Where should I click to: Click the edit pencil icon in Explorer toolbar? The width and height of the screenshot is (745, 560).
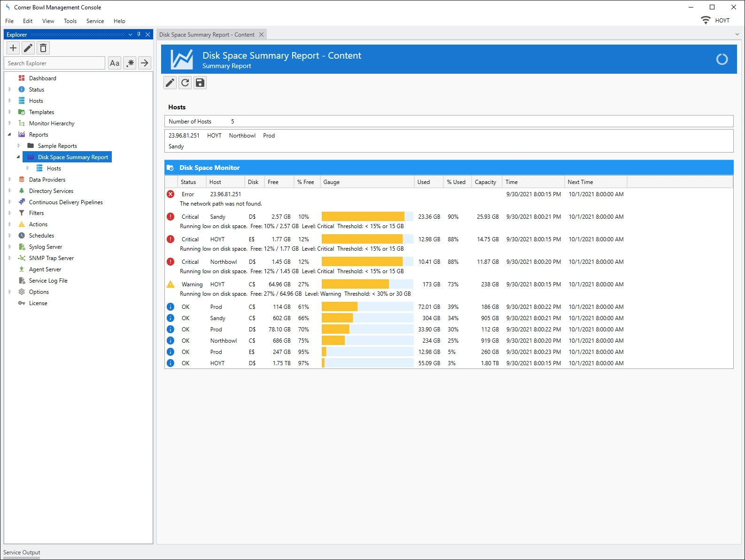coord(28,48)
